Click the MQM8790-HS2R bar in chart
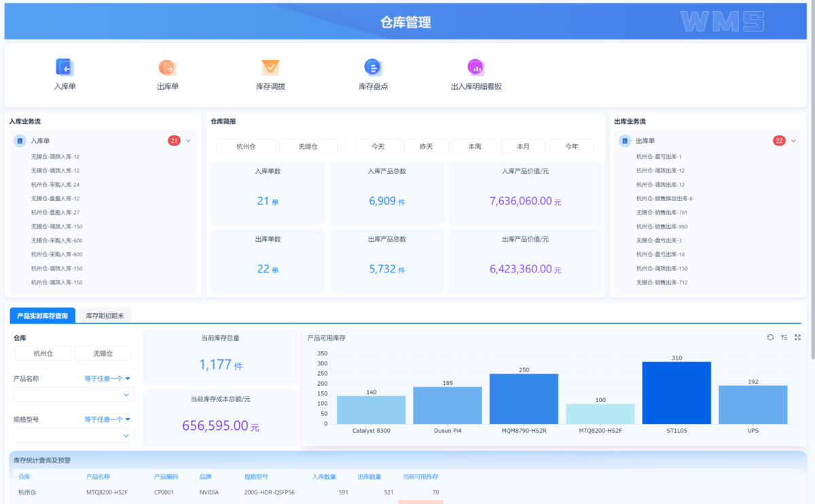This screenshot has width=815, height=504. 524,399
